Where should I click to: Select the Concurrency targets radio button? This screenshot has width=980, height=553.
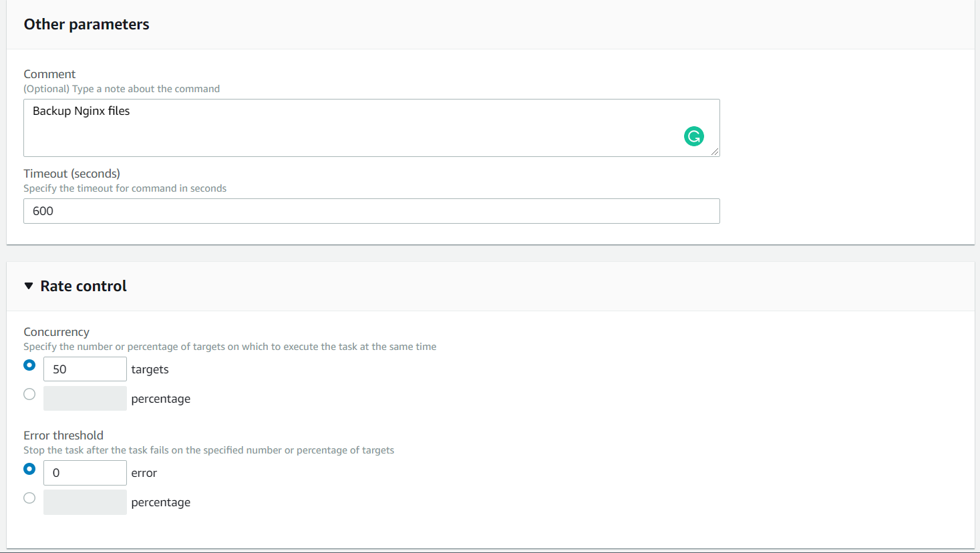pos(29,365)
